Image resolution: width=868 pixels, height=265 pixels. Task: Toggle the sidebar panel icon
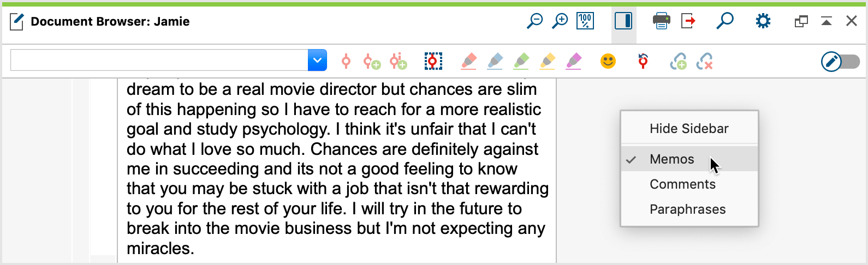[623, 21]
